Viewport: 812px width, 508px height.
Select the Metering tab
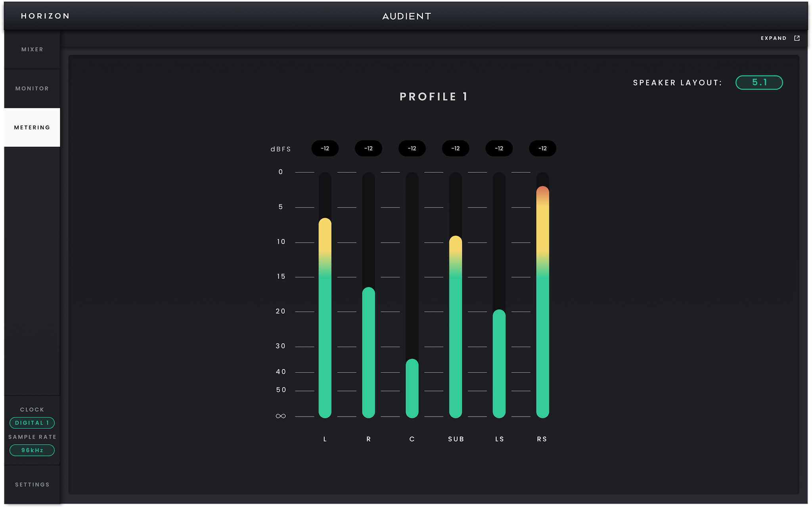pos(32,127)
